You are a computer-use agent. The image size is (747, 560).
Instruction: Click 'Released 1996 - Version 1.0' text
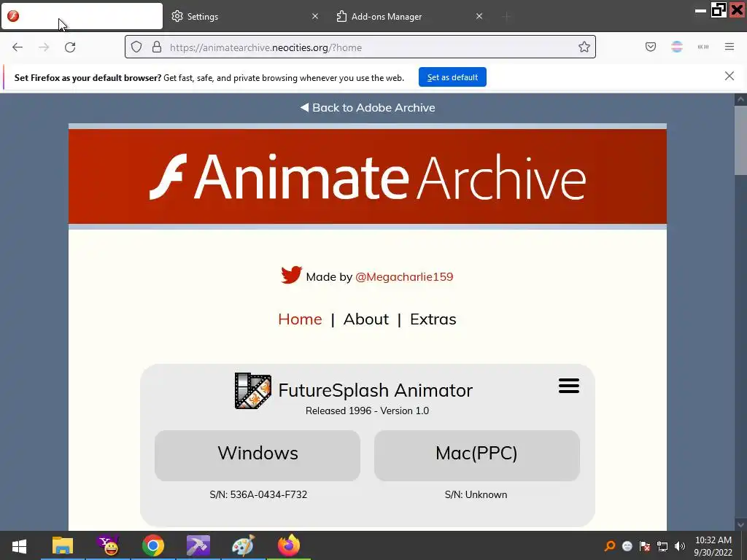coord(368,411)
